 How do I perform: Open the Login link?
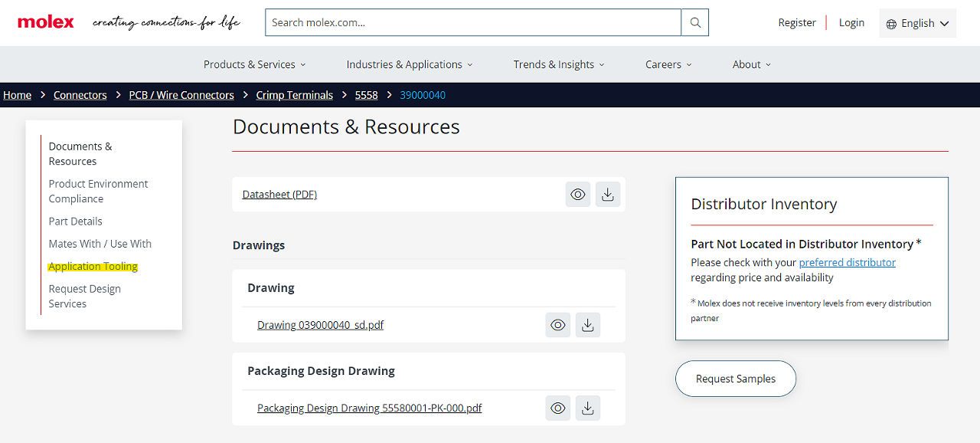[851, 23]
